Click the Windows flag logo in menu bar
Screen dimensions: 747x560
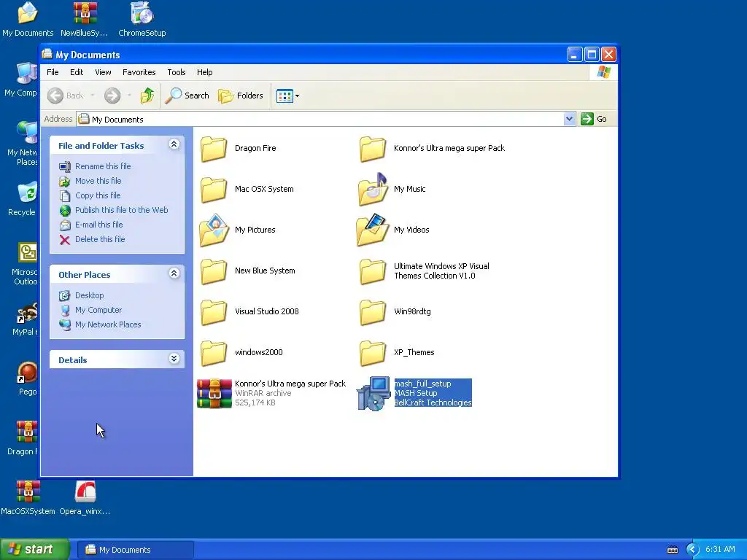pos(603,72)
